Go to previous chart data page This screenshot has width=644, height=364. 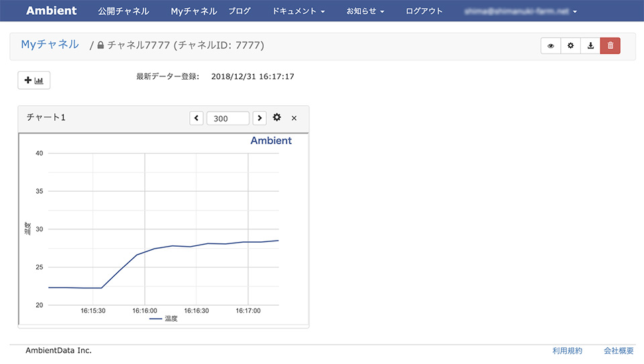pos(196,118)
